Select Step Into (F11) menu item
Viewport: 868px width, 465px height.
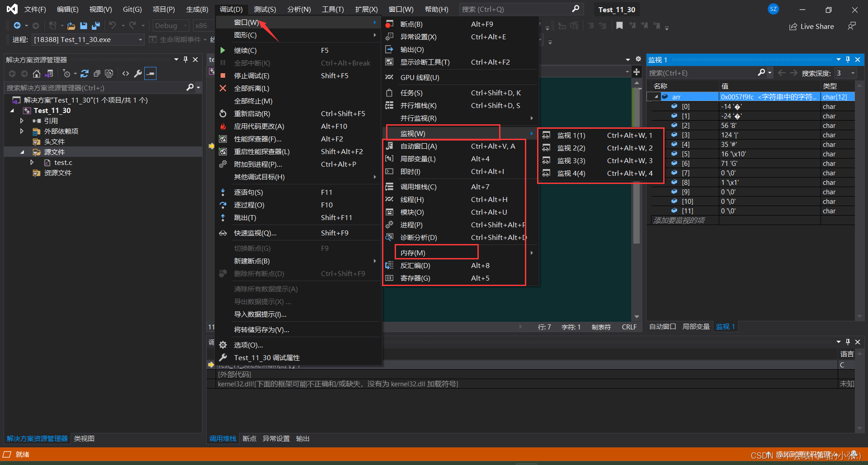[298, 193]
